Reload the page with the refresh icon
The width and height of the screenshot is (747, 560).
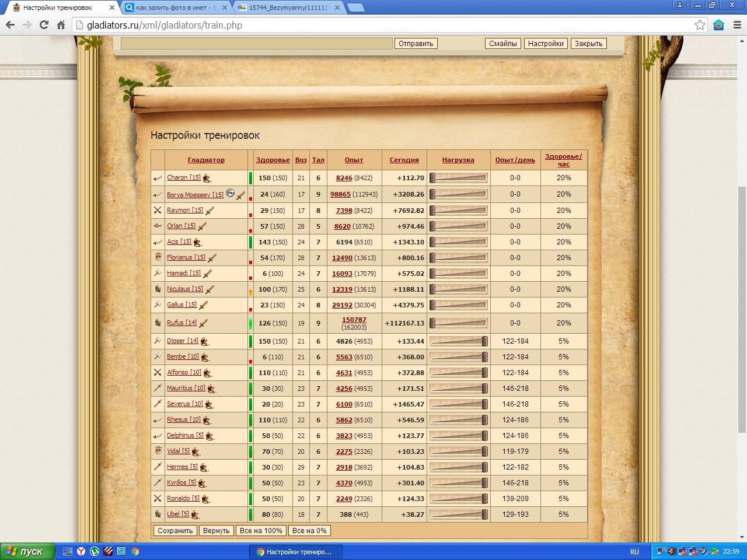[44, 25]
